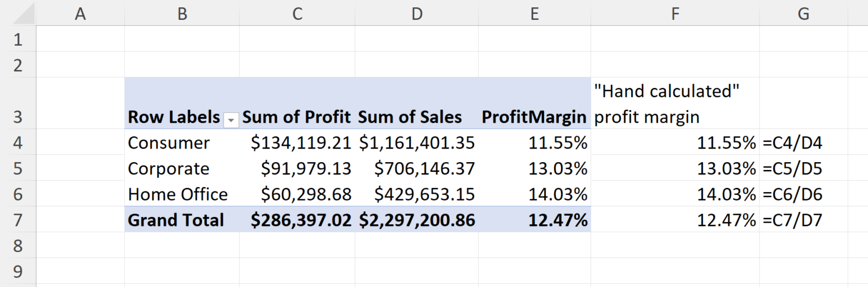Image resolution: width=868 pixels, height=287 pixels.
Task: Click the Home Office cell
Action: click(177, 194)
